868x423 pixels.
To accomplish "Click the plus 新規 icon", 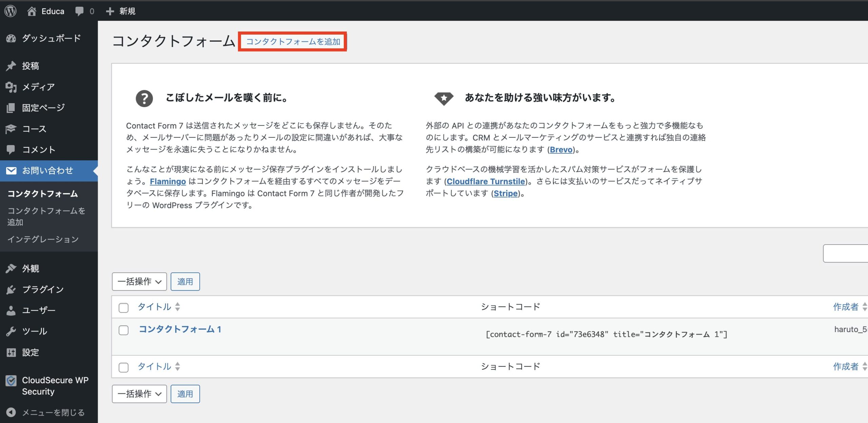I will click(x=110, y=11).
